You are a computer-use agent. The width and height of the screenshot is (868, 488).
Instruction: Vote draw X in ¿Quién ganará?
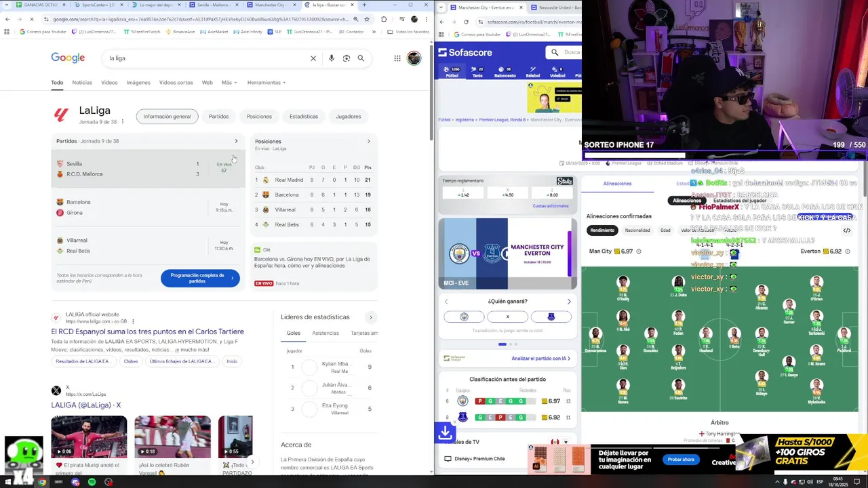pos(507,317)
